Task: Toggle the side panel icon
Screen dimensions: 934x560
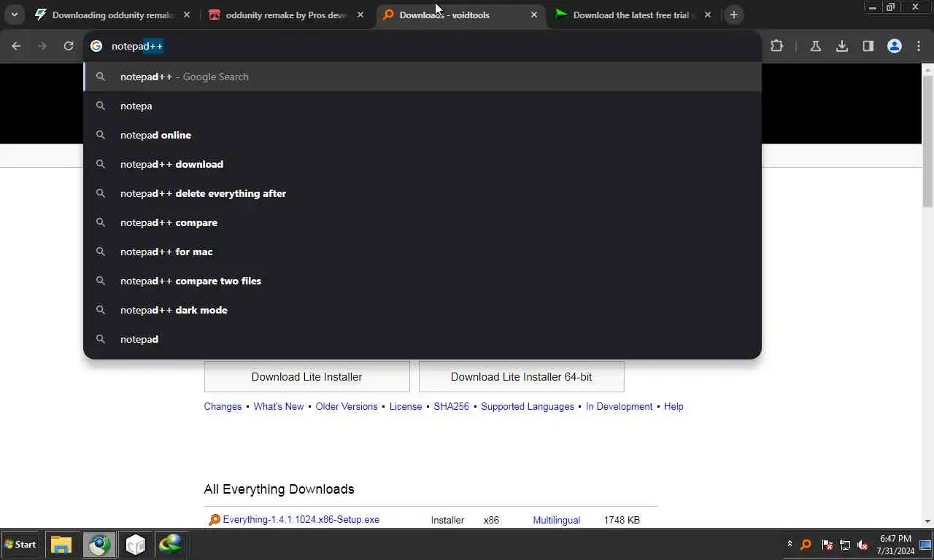Action: coord(868,46)
